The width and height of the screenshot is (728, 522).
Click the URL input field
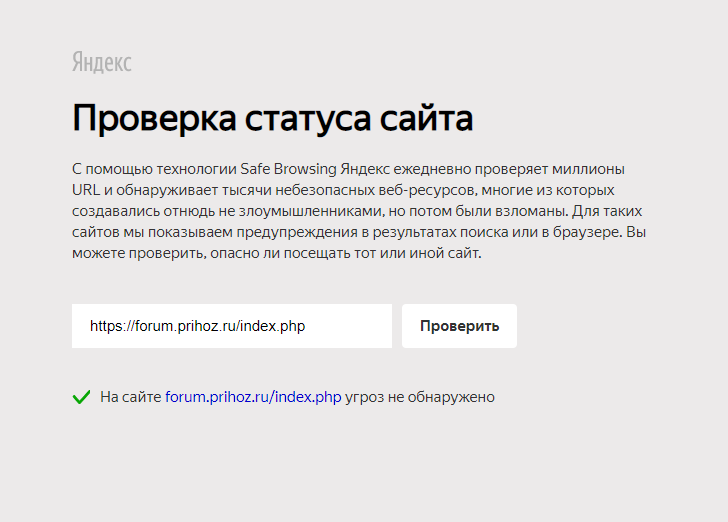(x=232, y=326)
